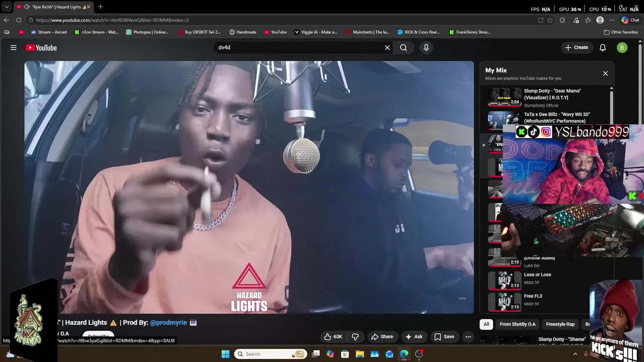Viewport: 644px width, 362px height.
Task: Open Microsoft Edge taskbar icon
Action: tap(404, 354)
